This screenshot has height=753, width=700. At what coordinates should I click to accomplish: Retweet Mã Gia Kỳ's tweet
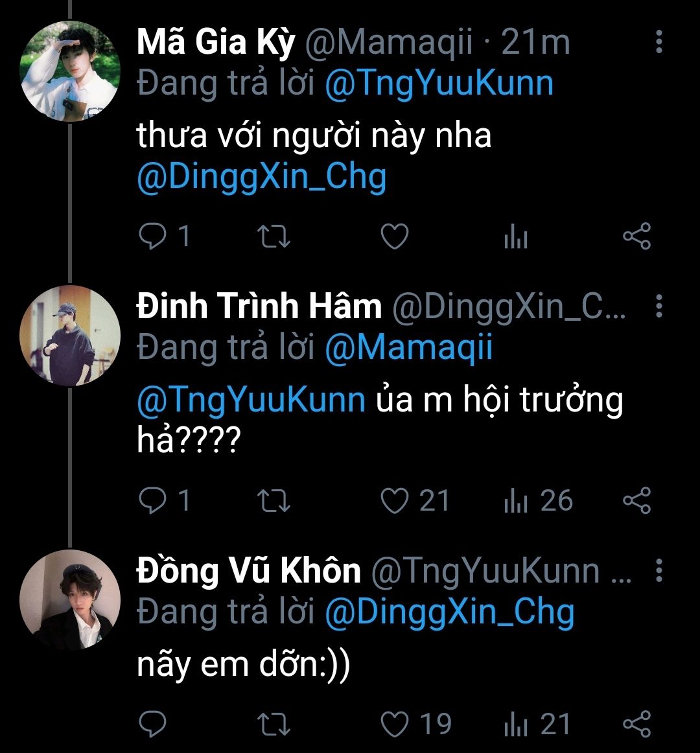[274, 237]
